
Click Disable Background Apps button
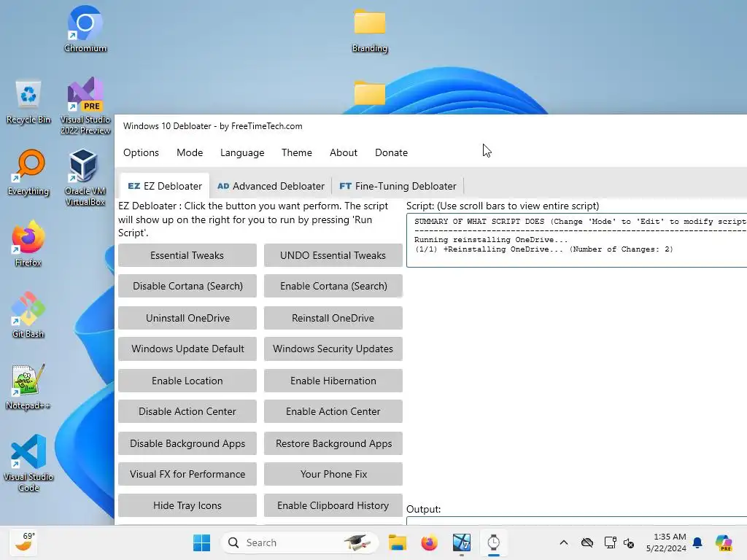pos(187,443)
